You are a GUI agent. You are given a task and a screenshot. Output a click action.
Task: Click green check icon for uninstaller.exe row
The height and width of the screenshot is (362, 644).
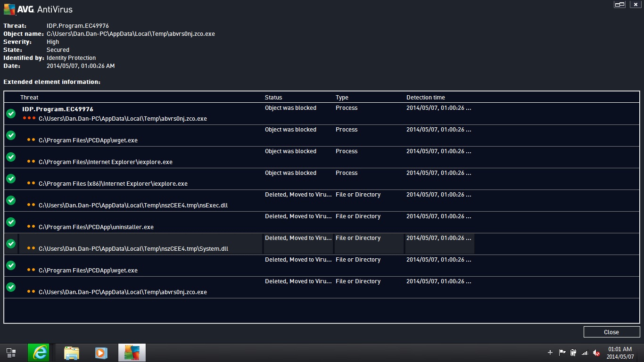click(11, 222)
